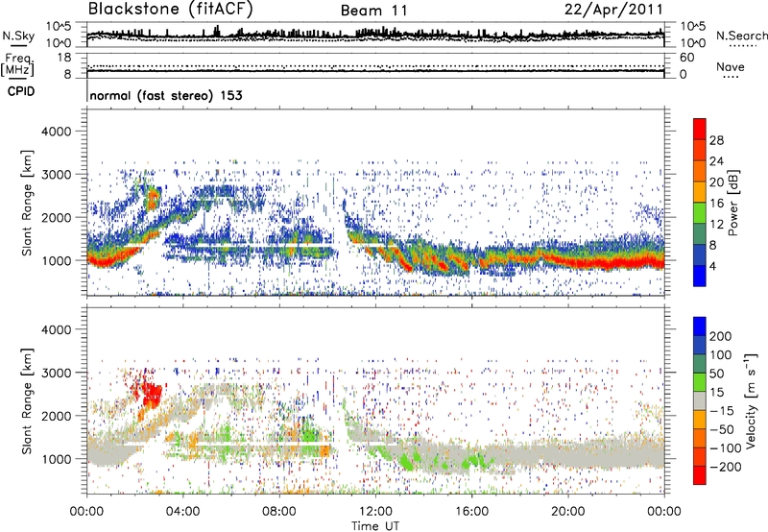Click the 'Beam 11' label
Viewport: 768px width, 532px height.
pos(373,11)
